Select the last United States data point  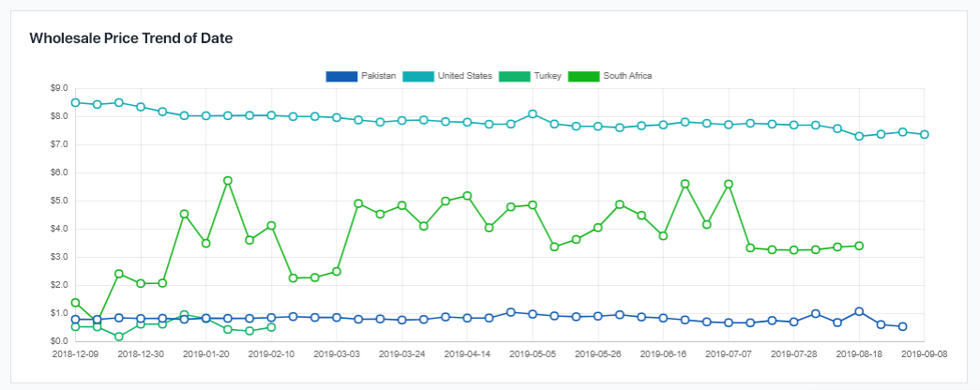(x=924, y=135)
